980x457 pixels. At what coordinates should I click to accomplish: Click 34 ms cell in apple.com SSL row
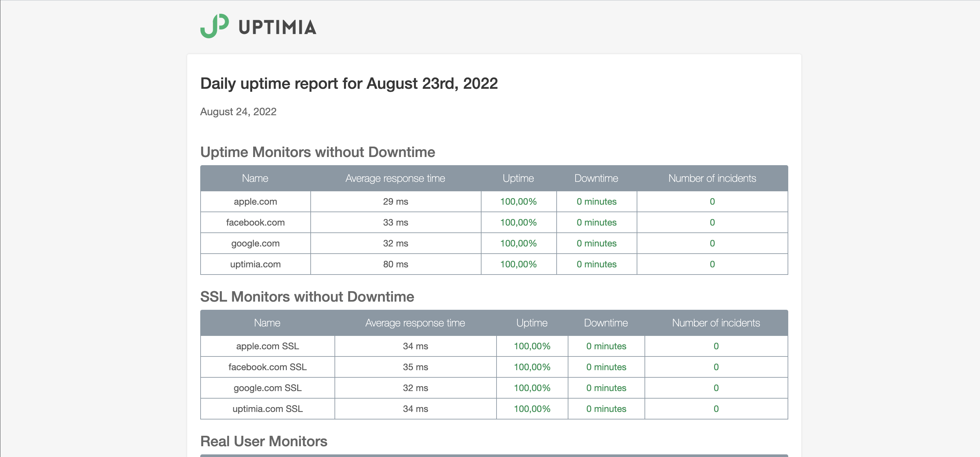416,346
